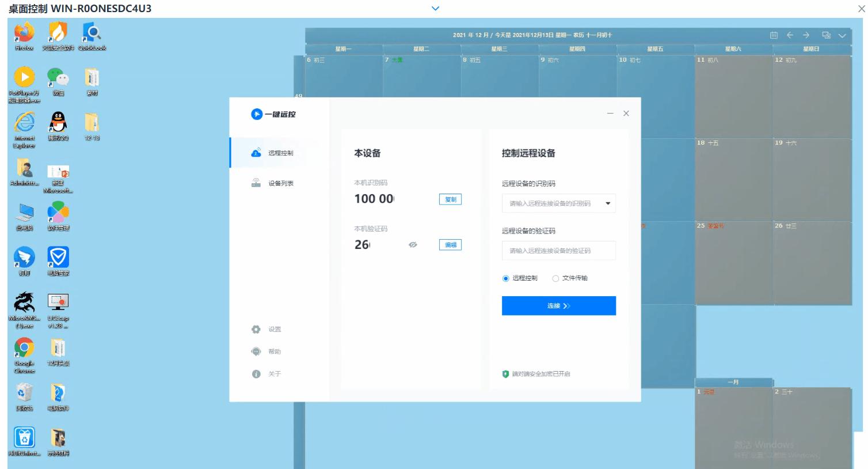The width and height of the screenshot is (868, 469).
Task: Select the 此电脑 (This PC) desktop icon
Action: 24,216
